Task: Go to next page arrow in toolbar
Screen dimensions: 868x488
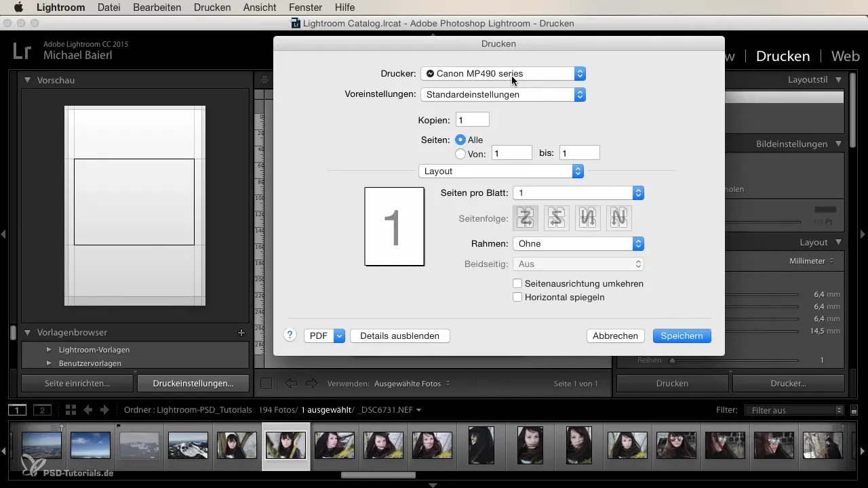Action: tap(311, 384)
